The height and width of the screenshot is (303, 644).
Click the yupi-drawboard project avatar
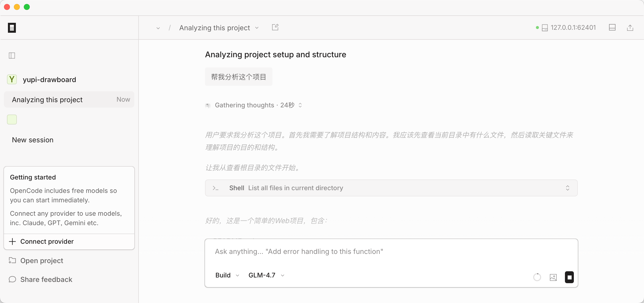tap(12, 80)
